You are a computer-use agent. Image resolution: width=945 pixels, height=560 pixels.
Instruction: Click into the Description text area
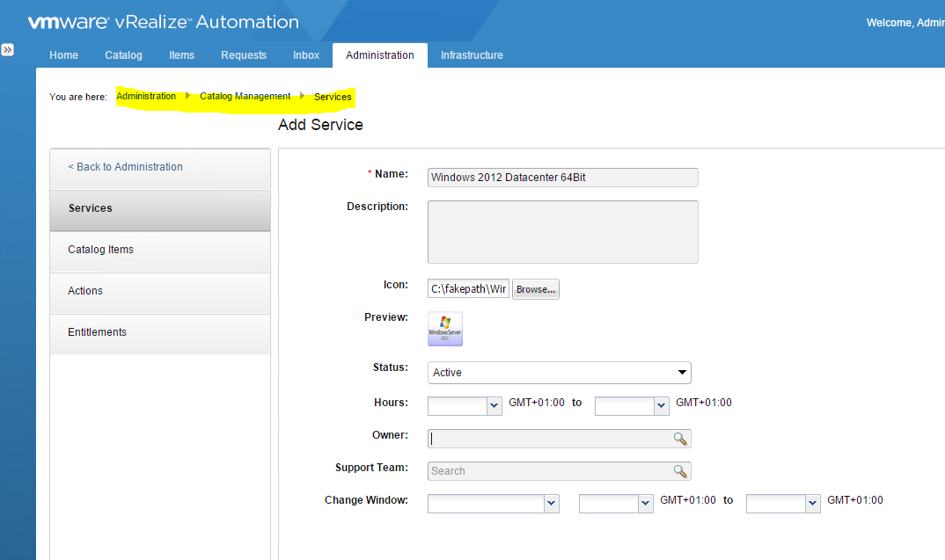tap(563, 232)
